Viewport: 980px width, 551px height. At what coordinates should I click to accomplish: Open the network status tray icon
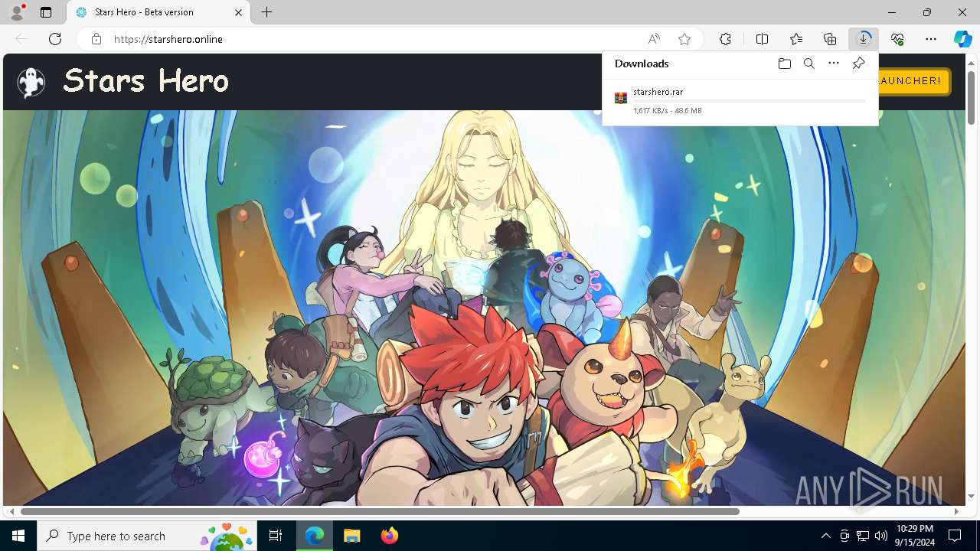point(863,536)
